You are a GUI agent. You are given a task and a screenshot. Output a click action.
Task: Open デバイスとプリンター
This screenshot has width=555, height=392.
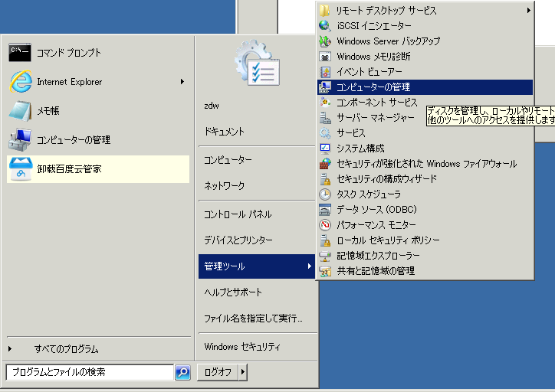238,240
